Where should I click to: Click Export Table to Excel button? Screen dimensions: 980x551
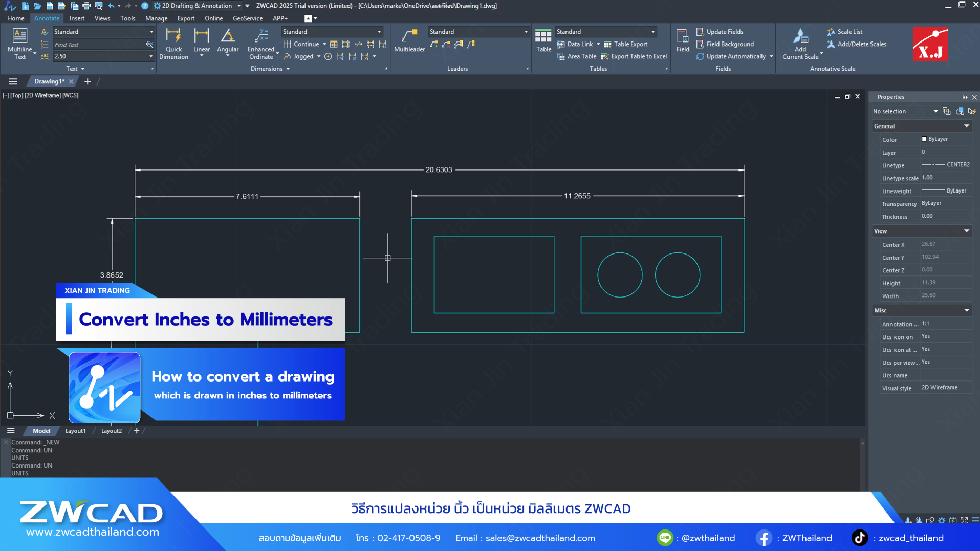(x=634, y=56)
